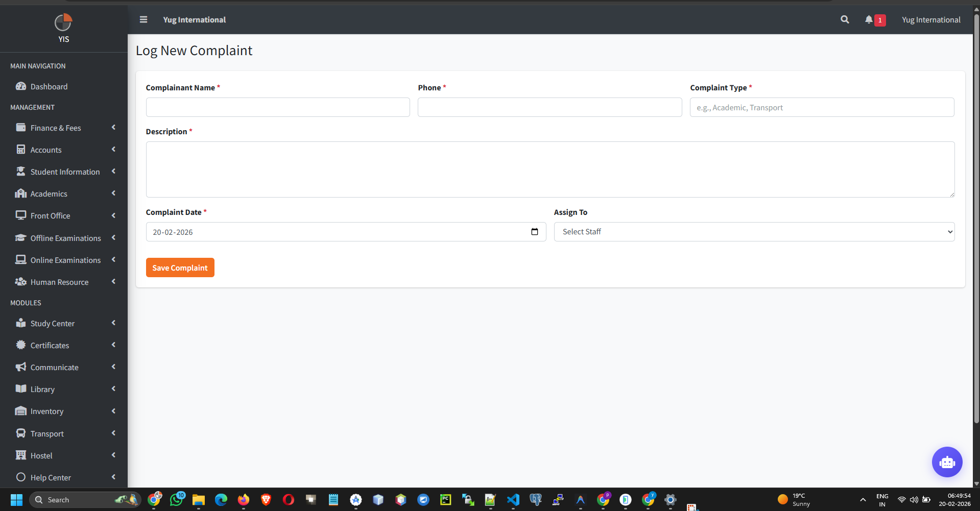The width and height of the screenshot is (980, 511).
Task: Open the Complaint Date calendar picker
Action: (x=534, y=231)
